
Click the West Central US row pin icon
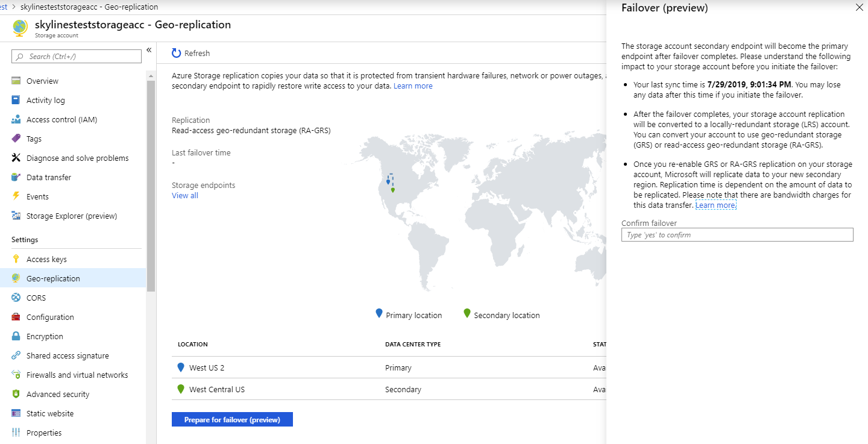(181, 389)
